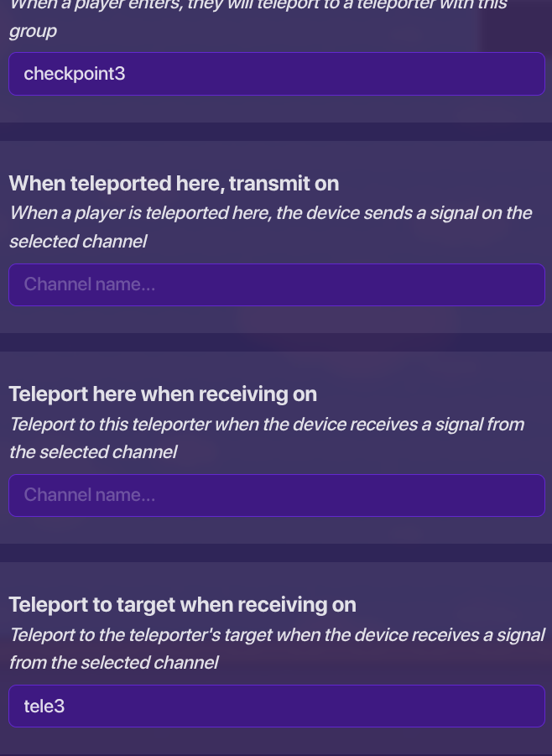Focus Channel name field under transmit on
Viewport: 552px width, 756px height.
(277, 284)
